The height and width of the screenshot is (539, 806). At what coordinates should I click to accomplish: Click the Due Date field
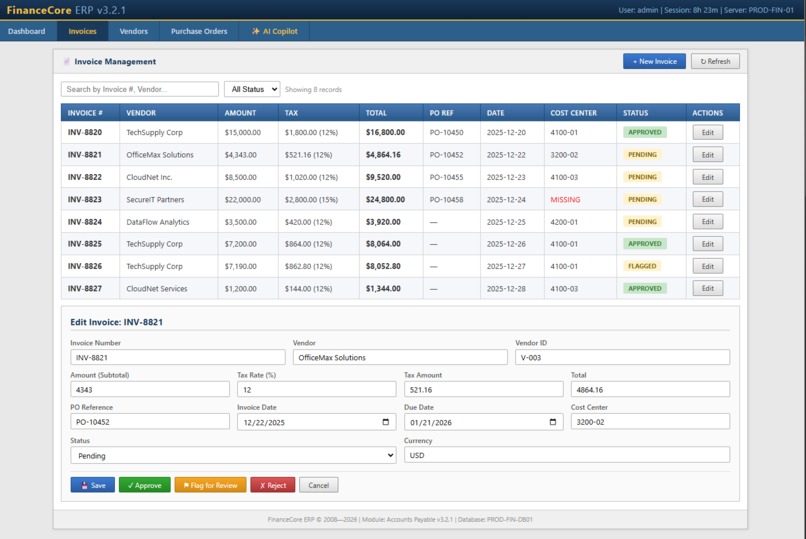click(x=484, y=422)
